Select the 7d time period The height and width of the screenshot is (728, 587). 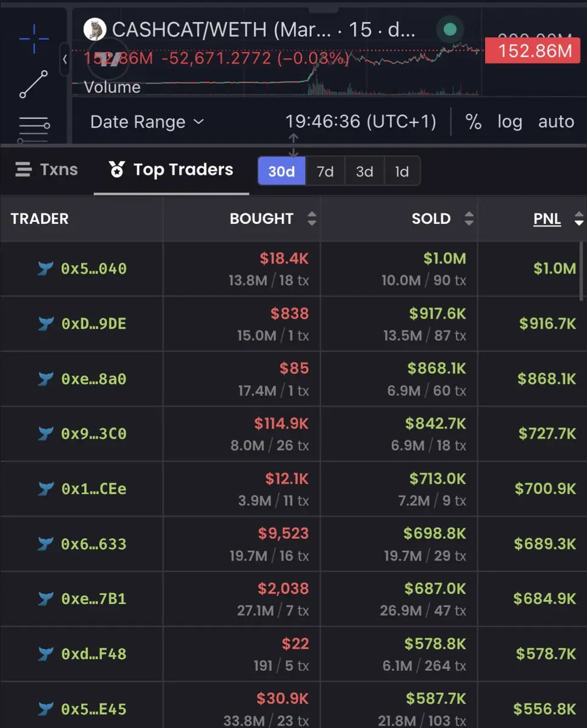pyautogui.click(x=326, y=171)
